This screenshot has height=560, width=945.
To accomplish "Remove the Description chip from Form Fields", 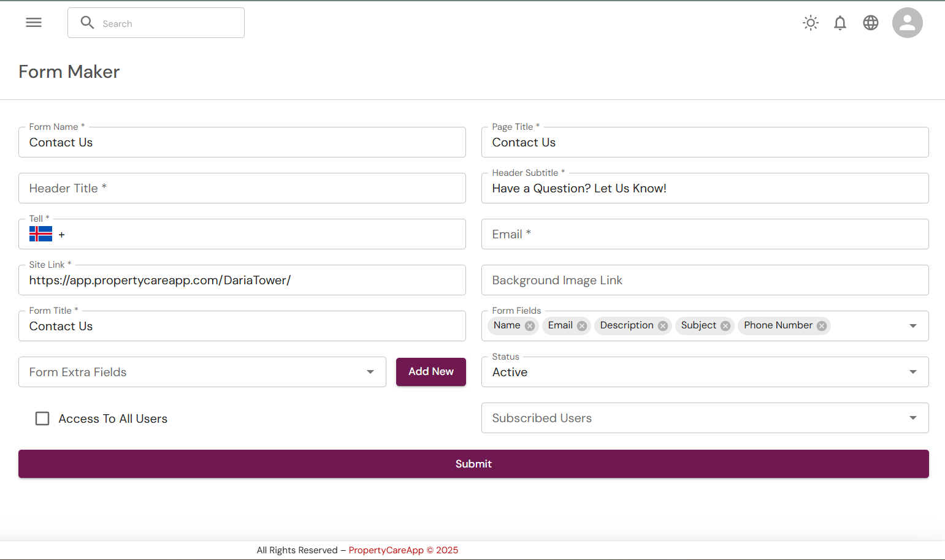I will coord(663,326).
